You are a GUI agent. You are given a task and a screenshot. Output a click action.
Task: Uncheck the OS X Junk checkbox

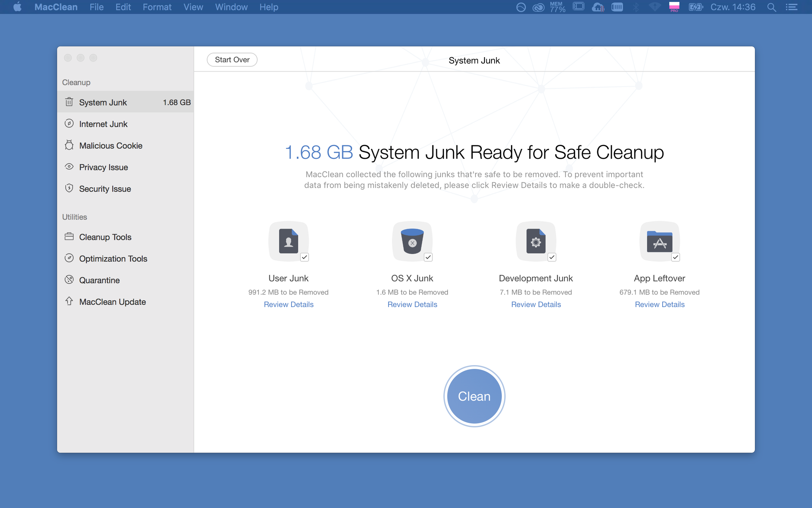point(428,257)
